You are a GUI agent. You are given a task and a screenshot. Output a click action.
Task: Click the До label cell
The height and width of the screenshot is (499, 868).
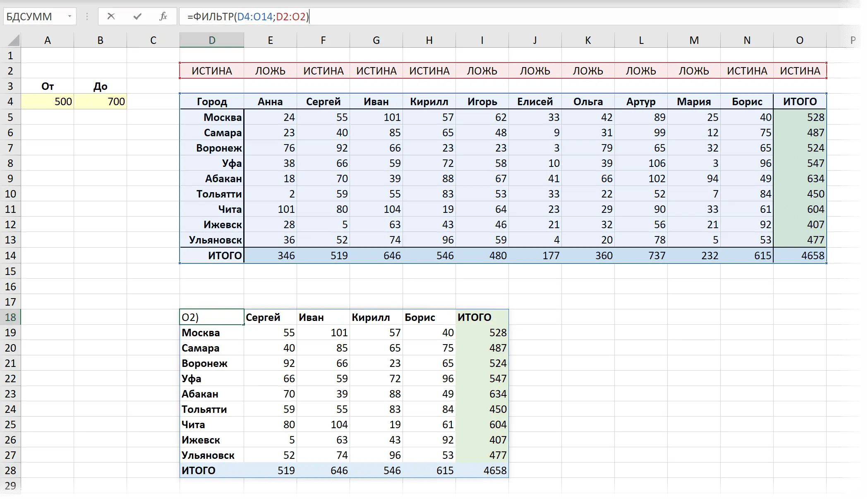click(101, 86)
